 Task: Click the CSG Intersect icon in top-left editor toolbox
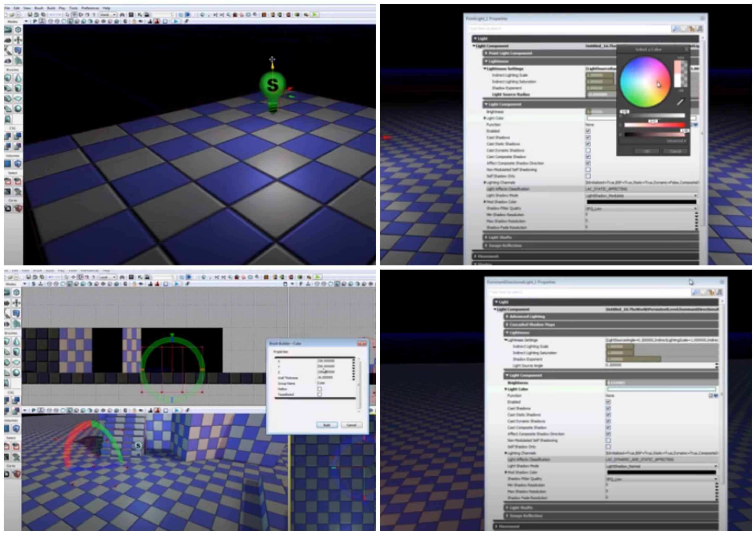click(8, 146)
